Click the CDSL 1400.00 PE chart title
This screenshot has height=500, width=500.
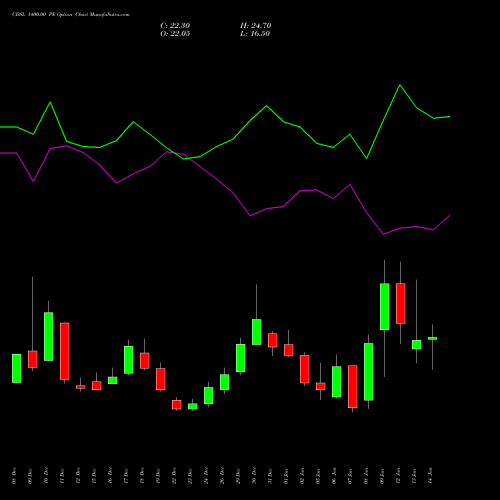[x=71, y=15]
